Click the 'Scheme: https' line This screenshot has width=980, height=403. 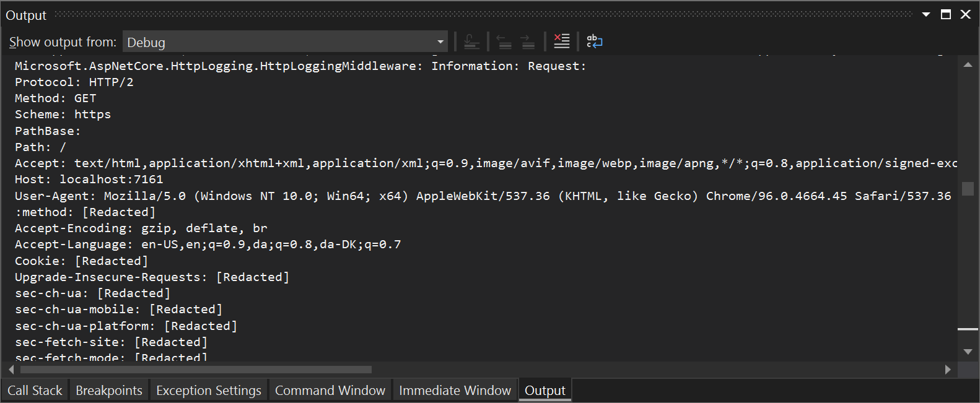click(63, 115)
